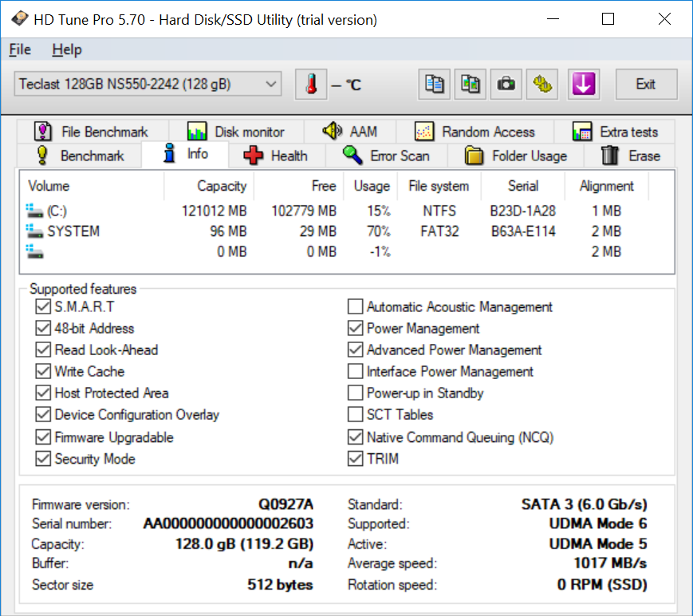Toggle the Write Cache checkbox

tap(43, 372)
